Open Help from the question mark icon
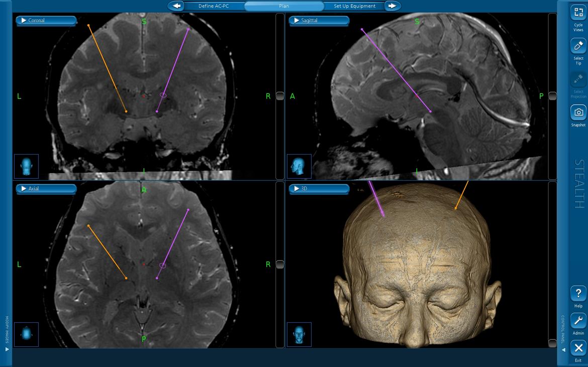This screenshot has width=588, height=367. (578, 294)
